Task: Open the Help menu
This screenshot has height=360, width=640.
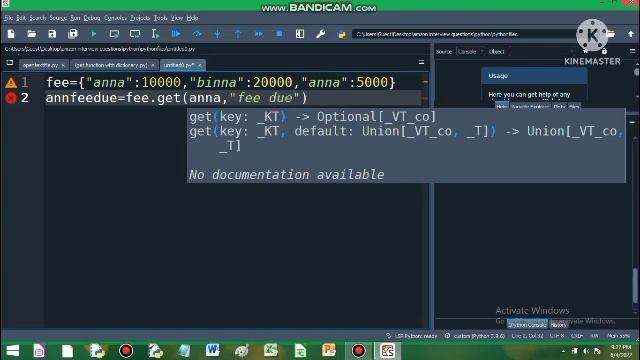Action: coord(192,18)
